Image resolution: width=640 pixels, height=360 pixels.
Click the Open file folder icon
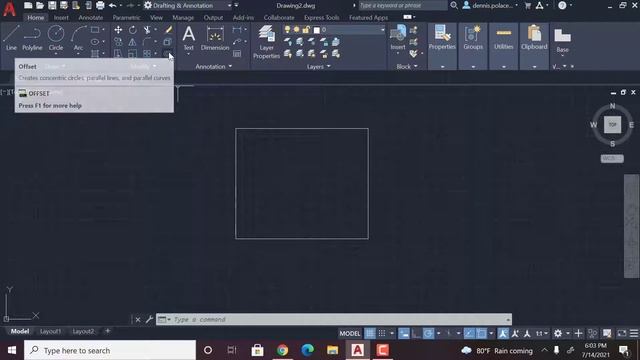point(40,5)
